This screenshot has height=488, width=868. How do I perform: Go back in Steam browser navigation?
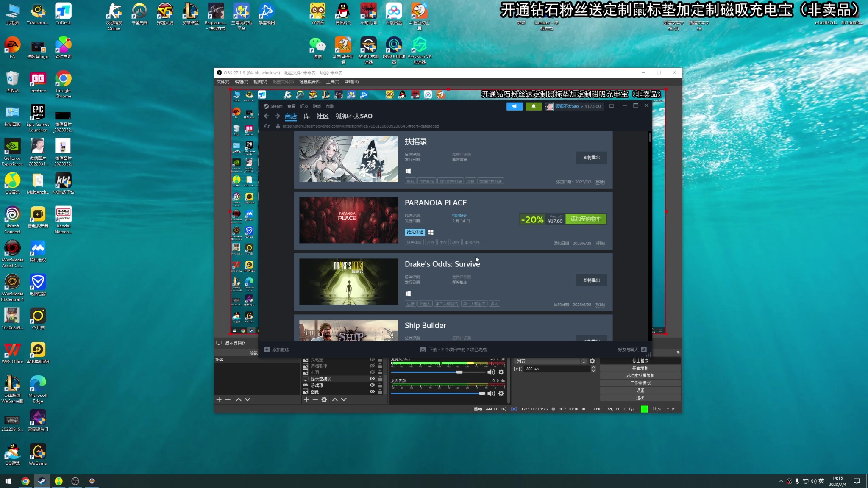[267, 116]
